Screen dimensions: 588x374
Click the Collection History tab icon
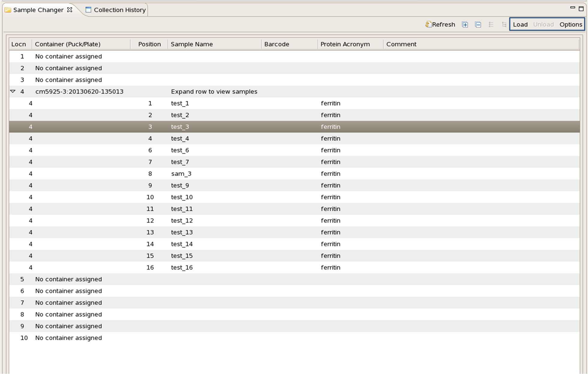pos(88,10)
